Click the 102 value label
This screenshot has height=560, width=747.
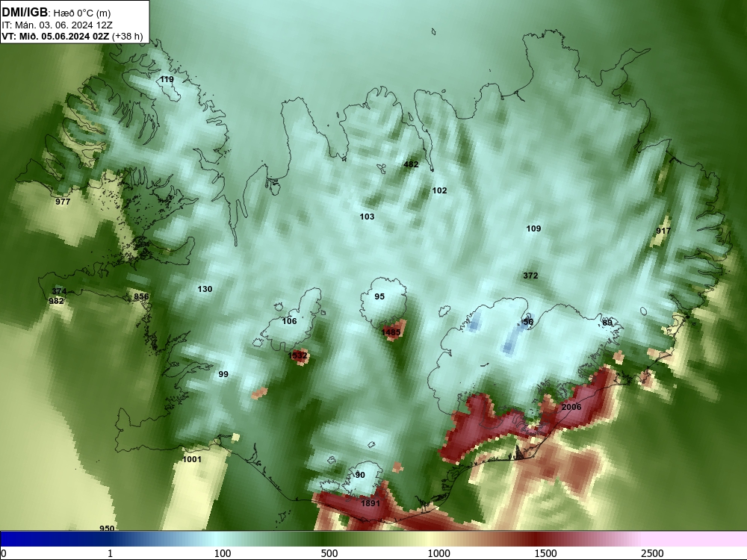click(439, 190)
